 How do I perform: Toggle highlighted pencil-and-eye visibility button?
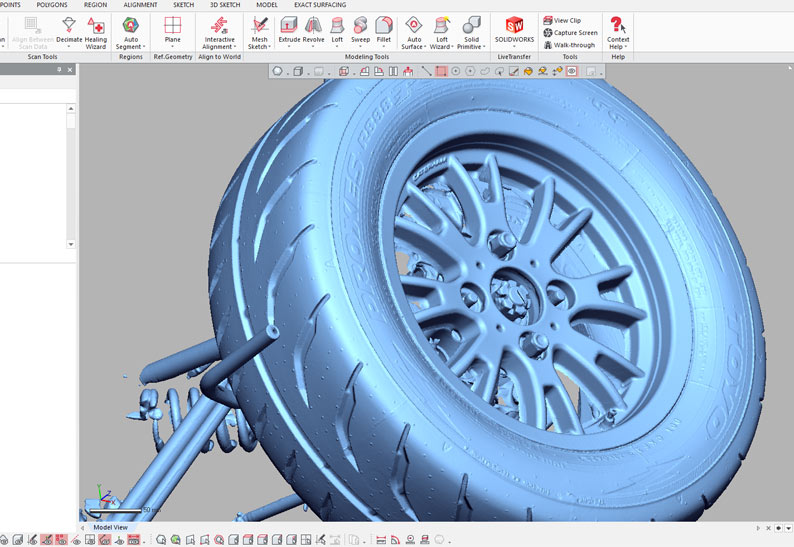tap(47, 539)
